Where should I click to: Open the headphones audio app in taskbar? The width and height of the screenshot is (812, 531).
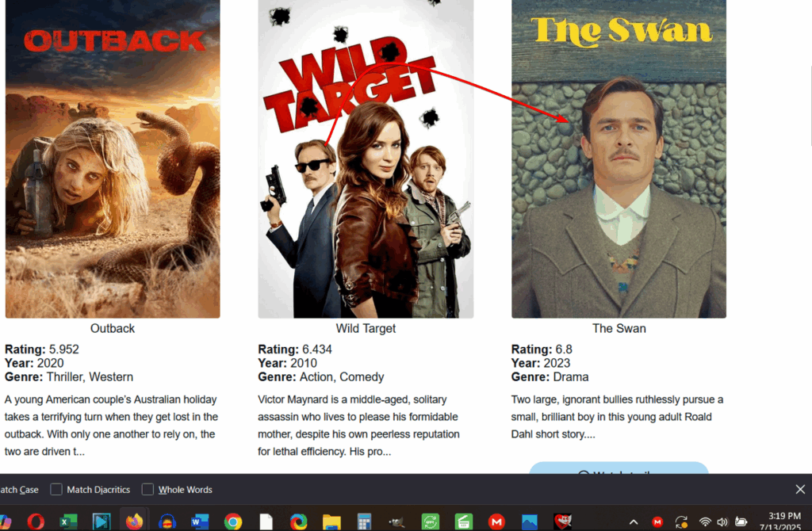tap(167, 521)
